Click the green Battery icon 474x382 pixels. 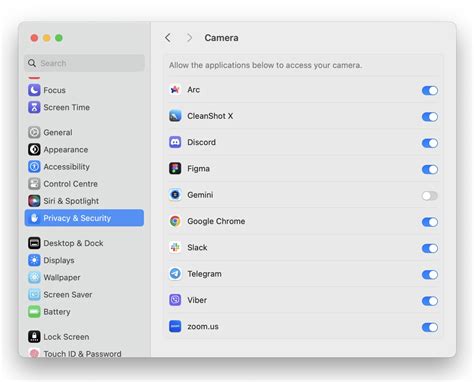click(34, 312)
